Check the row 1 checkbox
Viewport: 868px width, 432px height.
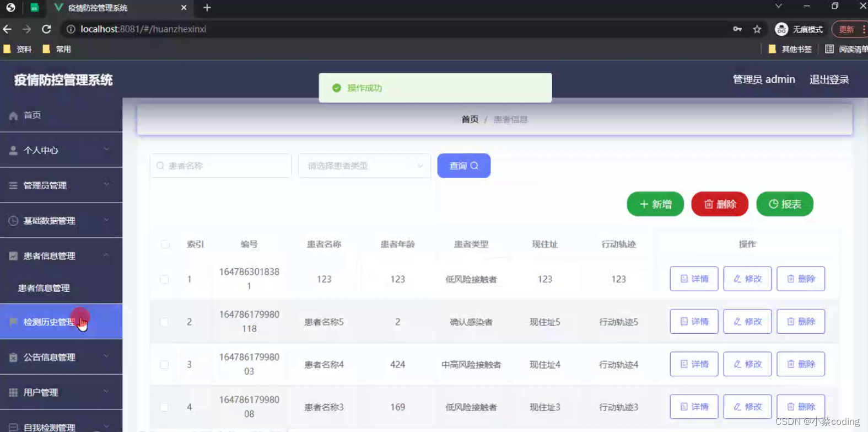[x=164, y=279]
